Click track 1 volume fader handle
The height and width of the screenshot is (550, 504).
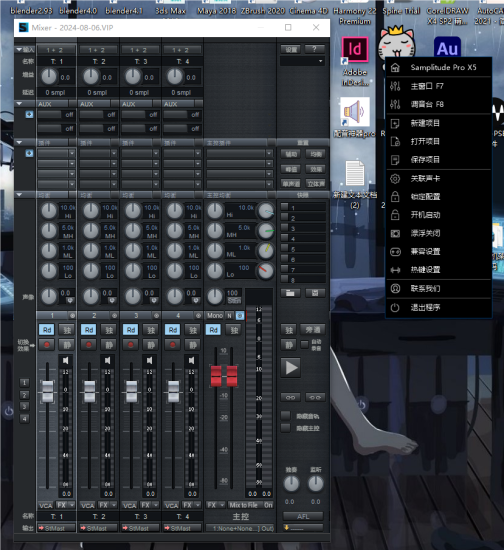pyautogui.click(x=47, y=391)
